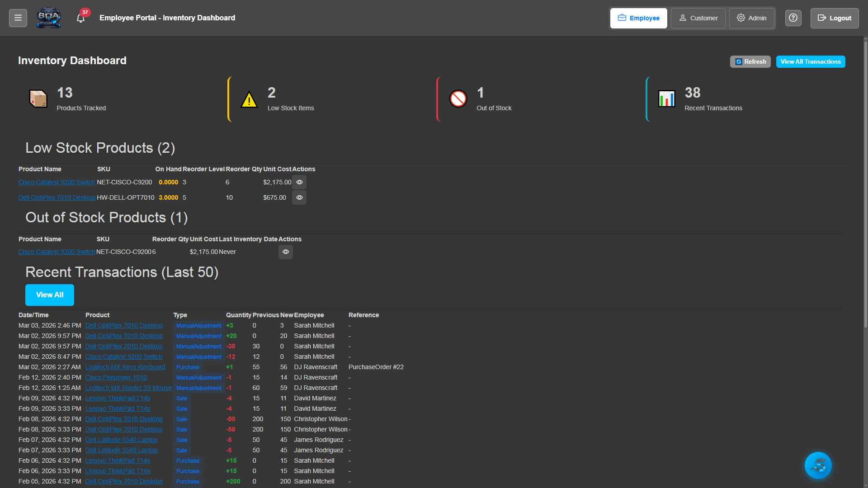Click the View All button under Recent Transactions
The width and height of the screenshot is (868, 488).
50,295
